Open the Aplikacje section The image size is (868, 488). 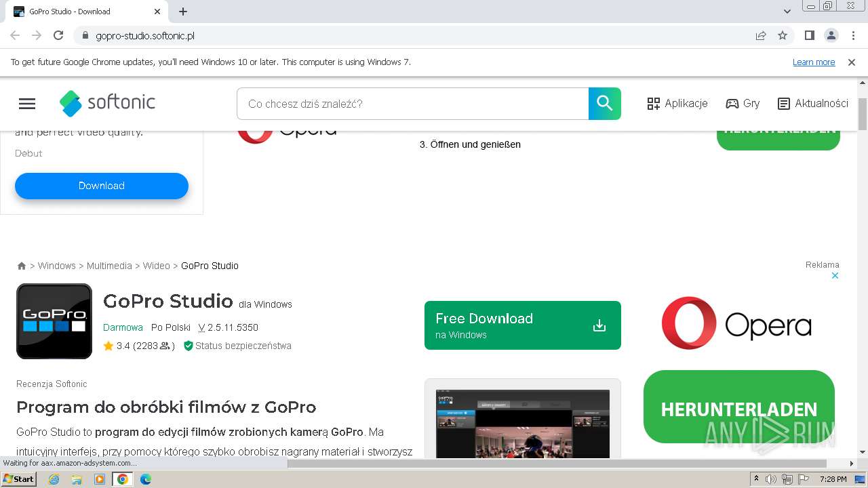pos(677,104)
